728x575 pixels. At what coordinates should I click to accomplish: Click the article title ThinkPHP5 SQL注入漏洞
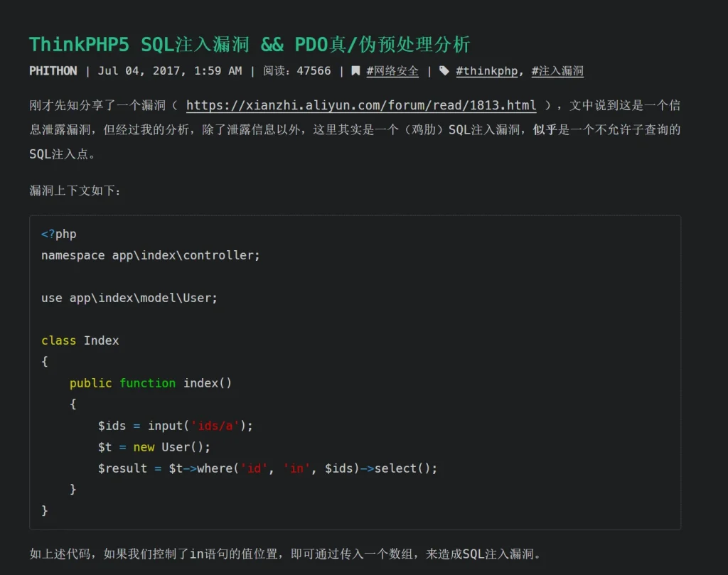point(250,44)
